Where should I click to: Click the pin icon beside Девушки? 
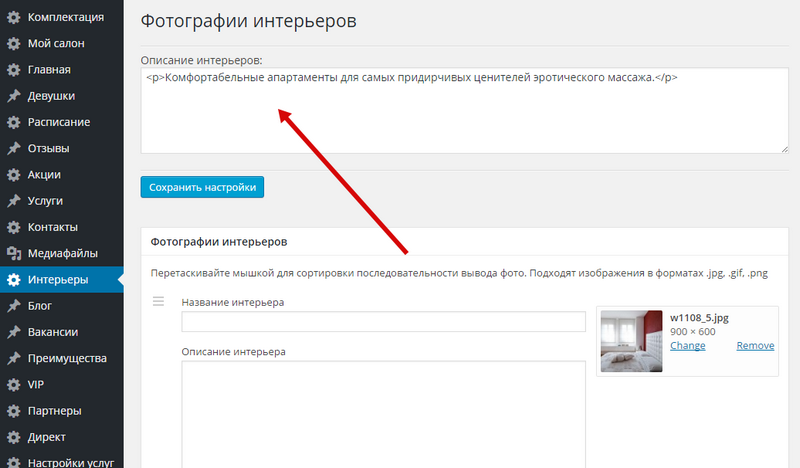pos(14,96)
